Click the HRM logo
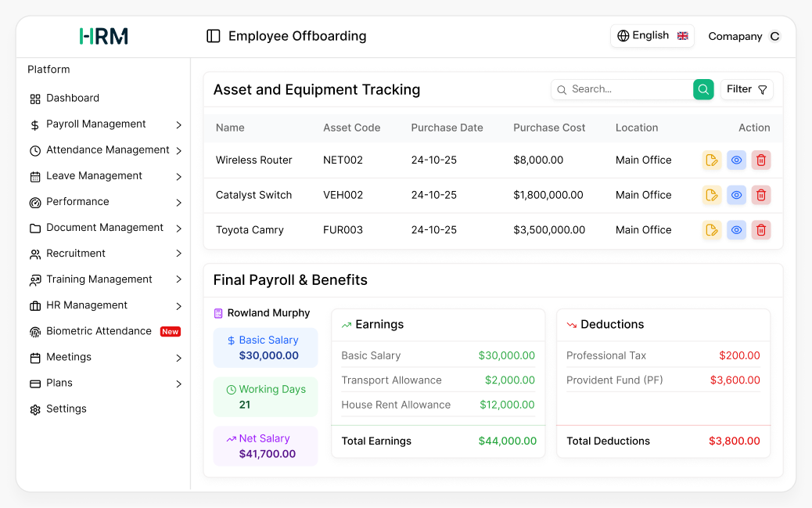Screen dimensions: 812x508 point(103,35)
